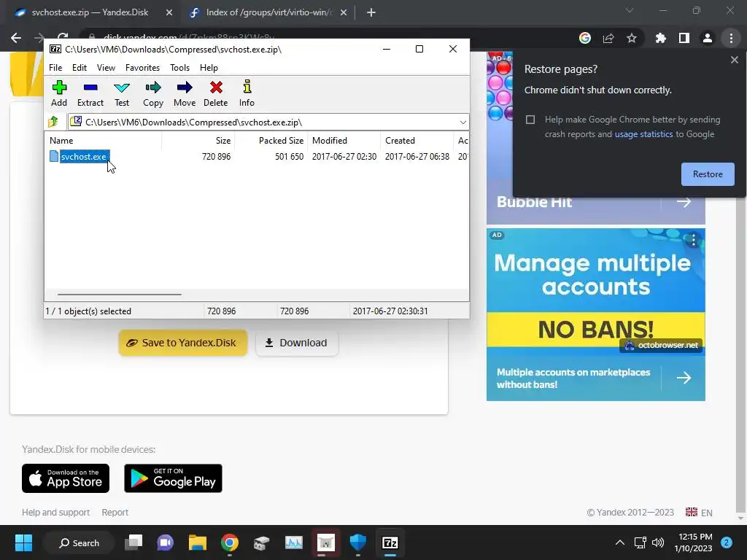
Task: Expand the 7-Zip address path dropdown
Action: [x=462, y=122]
